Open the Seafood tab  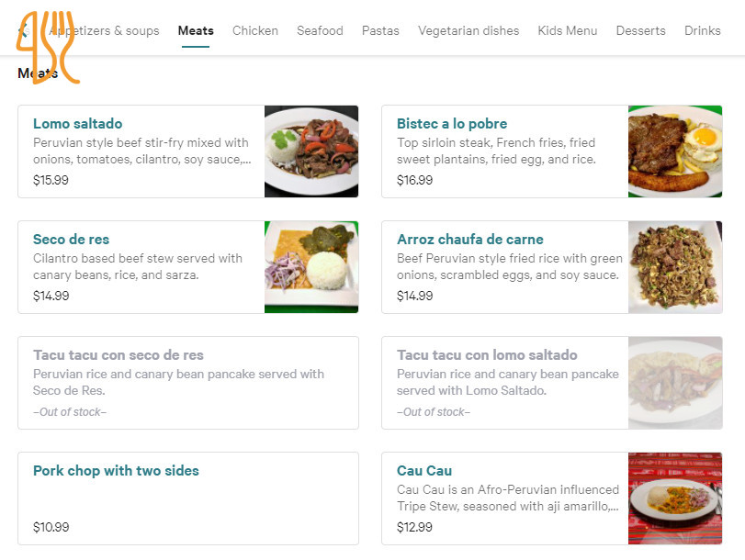(320, 31)
